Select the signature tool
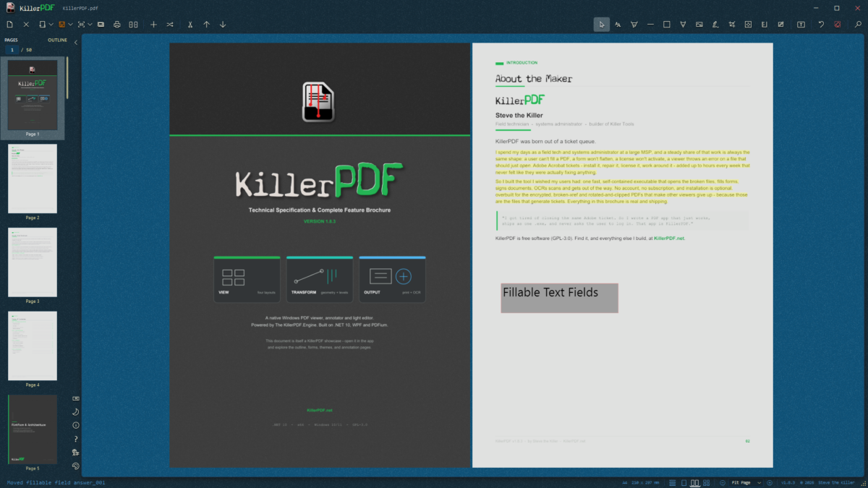The height and width of the screenshot is (488, 868). [715, 25]
